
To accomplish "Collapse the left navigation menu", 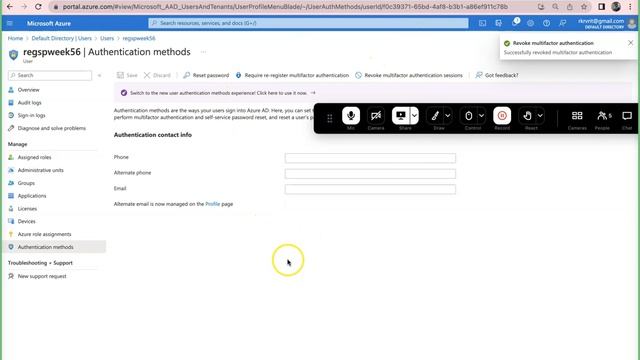I will click(x=99, y=76).
